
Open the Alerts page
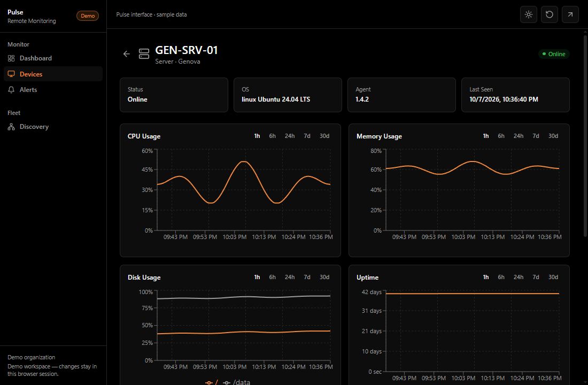click(x=53, y=90)
